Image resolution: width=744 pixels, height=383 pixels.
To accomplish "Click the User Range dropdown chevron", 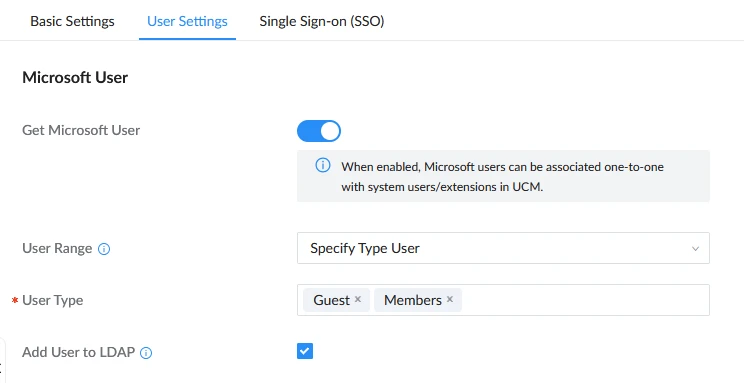I will click(x=695, y=249).
